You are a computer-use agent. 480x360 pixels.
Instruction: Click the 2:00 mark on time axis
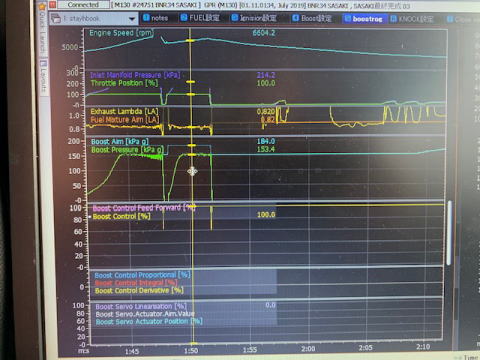click(308, 349)
